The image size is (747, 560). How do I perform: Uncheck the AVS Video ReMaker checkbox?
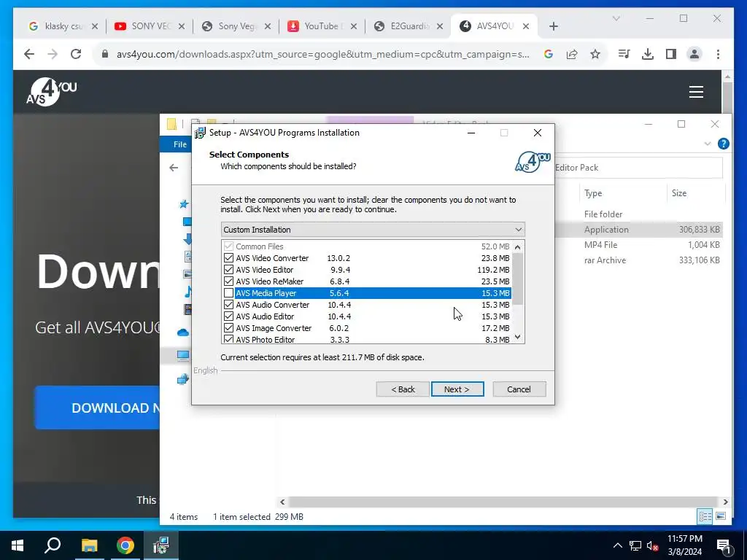[x=228, y=281]
